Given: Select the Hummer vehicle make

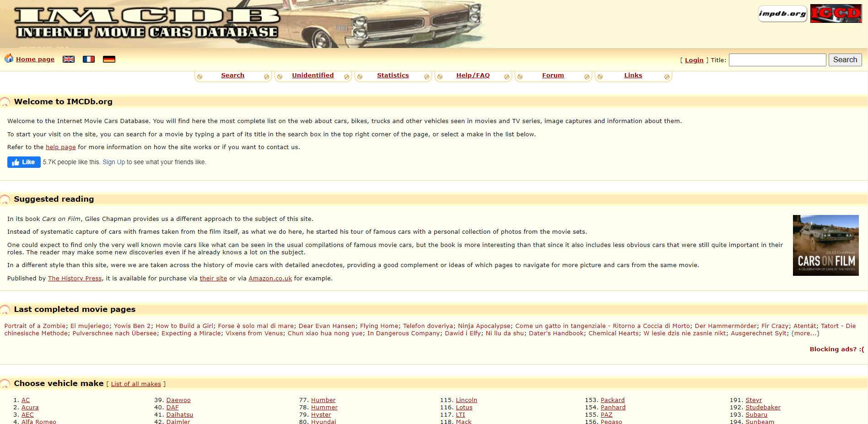Looking at the screenshot, I should [x=324, y=408].
